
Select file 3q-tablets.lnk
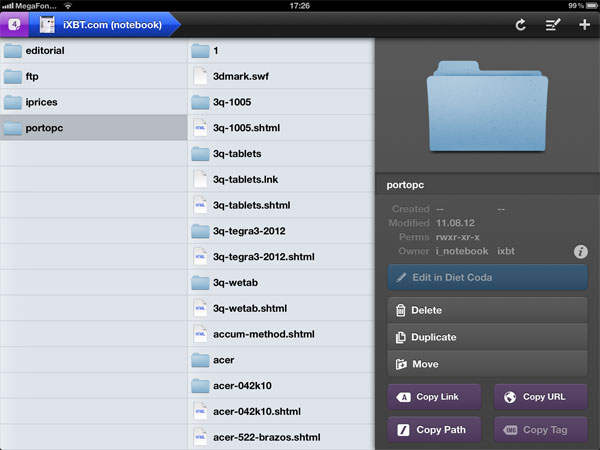(281, 179)
